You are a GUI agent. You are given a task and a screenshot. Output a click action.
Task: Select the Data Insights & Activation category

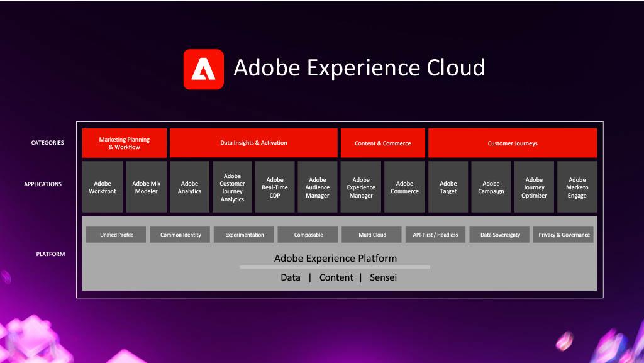click(x=253, y=143)
